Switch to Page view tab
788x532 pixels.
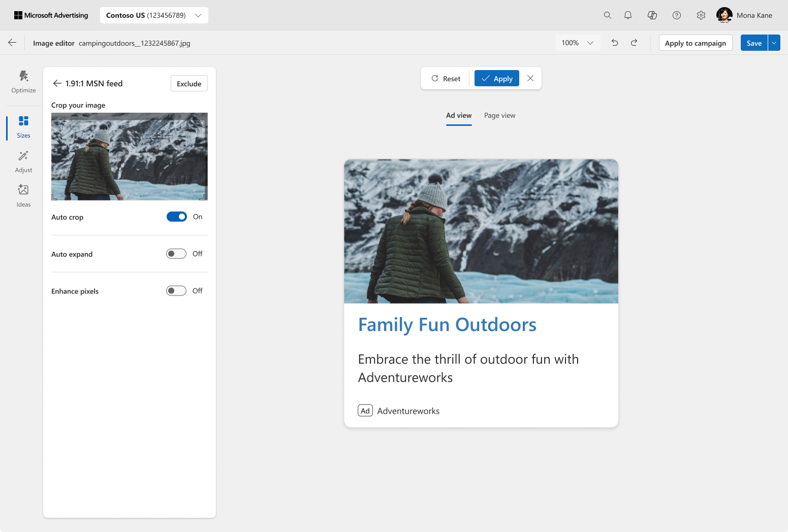pos(499,115)
